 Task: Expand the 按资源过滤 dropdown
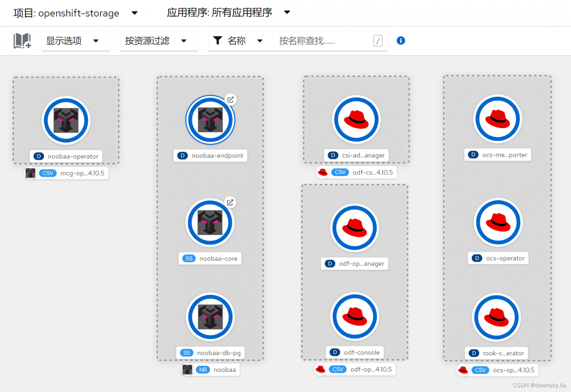click(159, 41)
